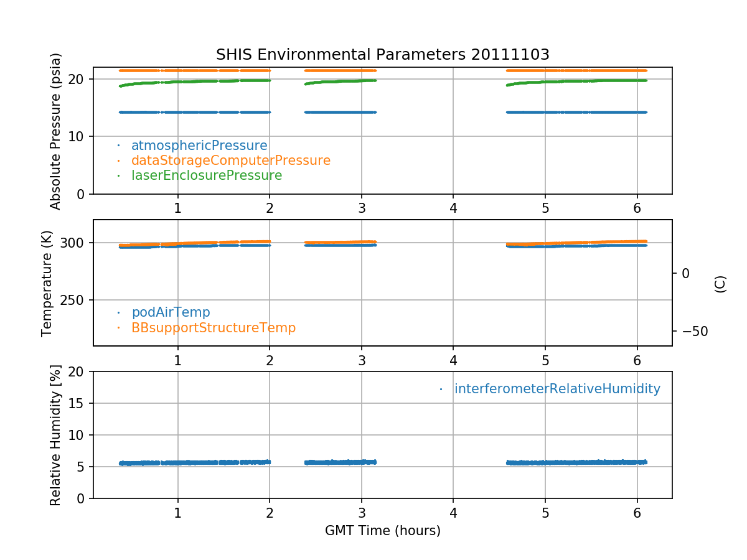Select the Relative Humidity [%] axis label
The image size is (747, 560).
pyautogui.click(x=56, y=435)
